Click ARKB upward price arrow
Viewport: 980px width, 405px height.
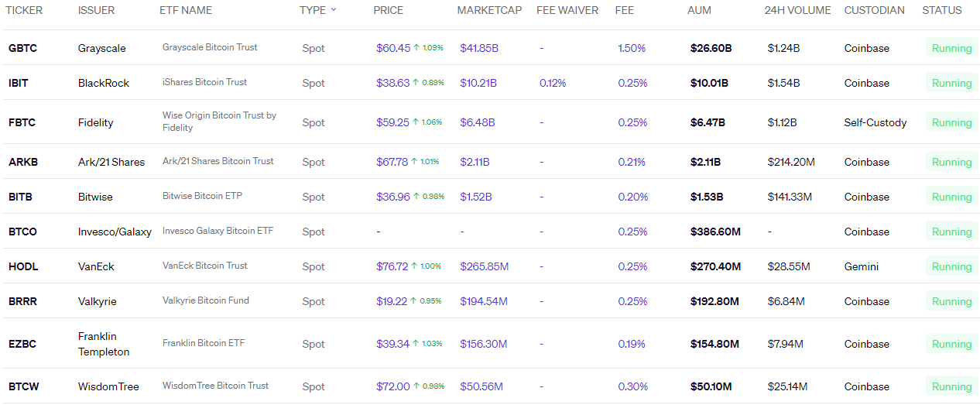pyautogui.click(x=415, y=162)
